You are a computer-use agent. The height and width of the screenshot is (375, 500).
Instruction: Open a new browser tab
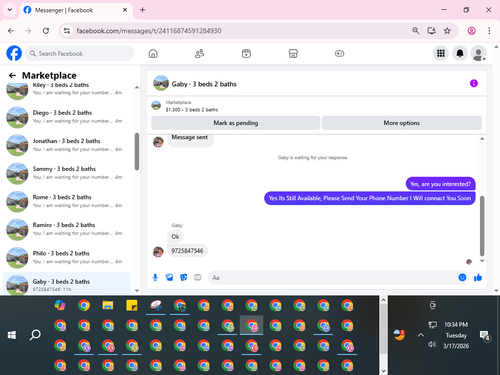click(x=142, y=10)
